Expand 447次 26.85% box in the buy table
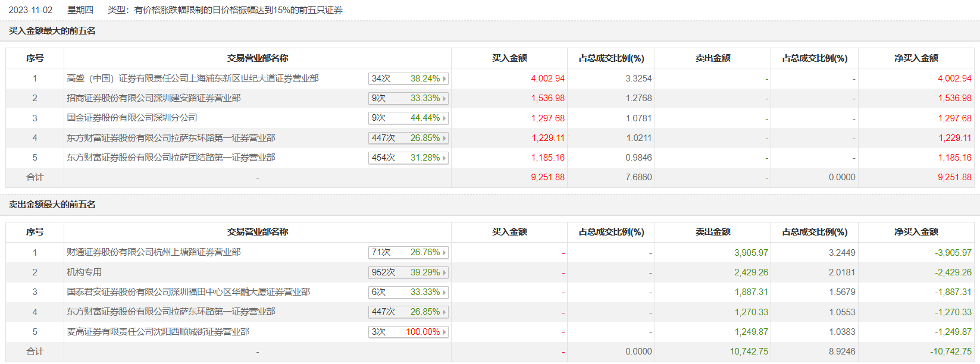The height and width of the screenshot is (364, 980). 408,138
